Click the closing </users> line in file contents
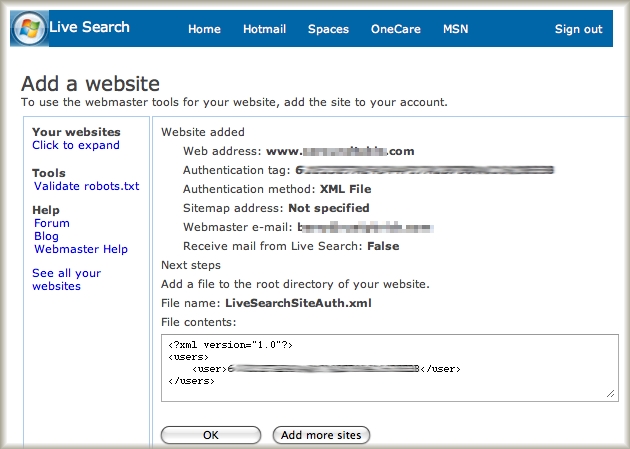 [191, 381]
